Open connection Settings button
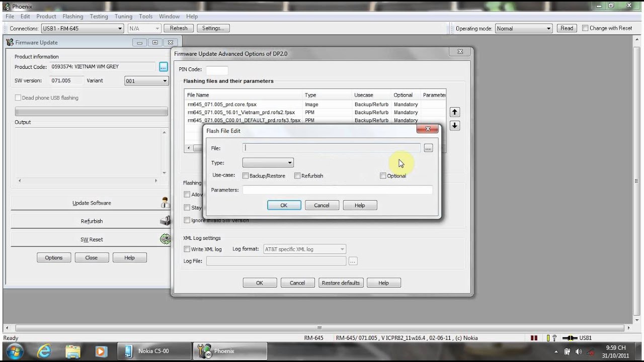 tap(213, 28)
